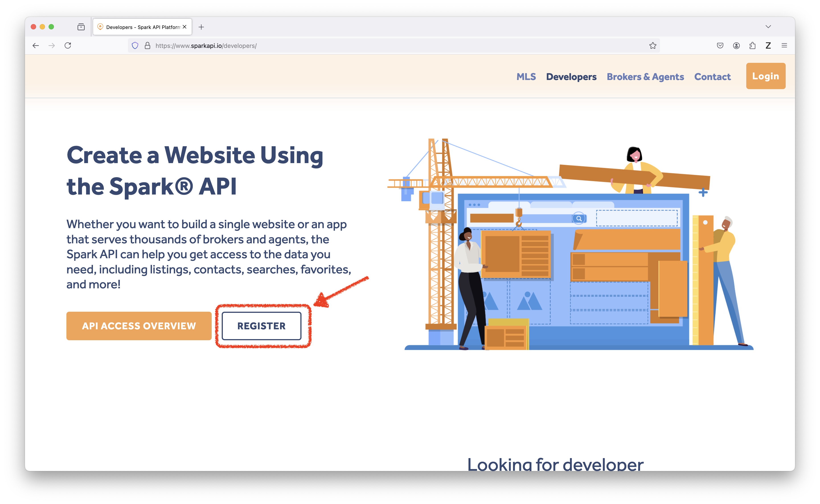Click the REGISTER button
The width and height of the screenshot is (820, 504).
click(261, 326)
